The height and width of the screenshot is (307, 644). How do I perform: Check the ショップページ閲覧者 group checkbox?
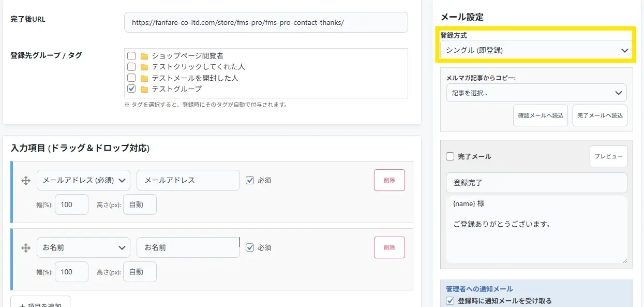(x=131, y=56)
